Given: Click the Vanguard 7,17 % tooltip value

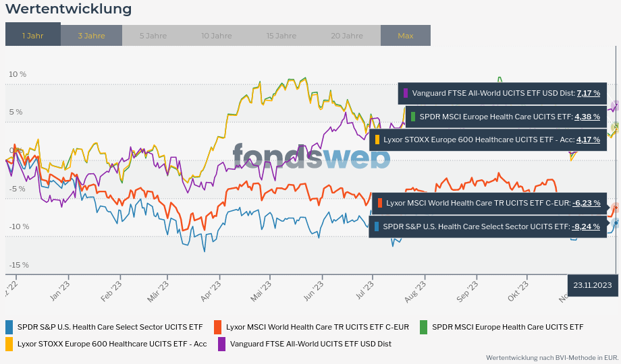Looking at the screenshot, I should pyautogui.click(x=588, y=93).
